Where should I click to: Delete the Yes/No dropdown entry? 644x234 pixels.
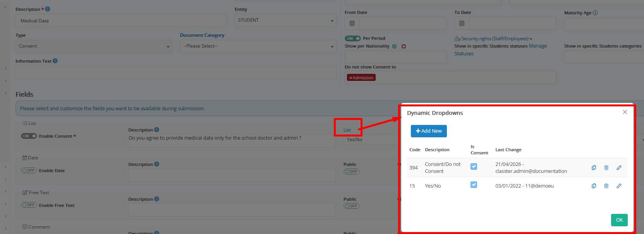click(606, 186)
